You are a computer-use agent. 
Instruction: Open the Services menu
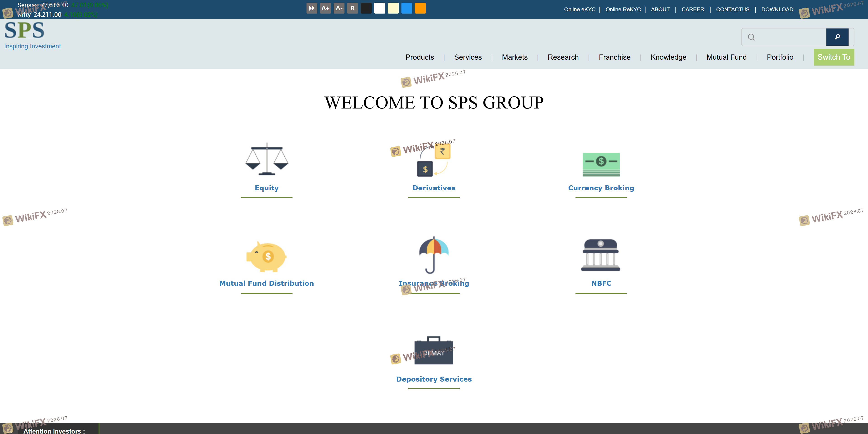(x=468, y=57)
